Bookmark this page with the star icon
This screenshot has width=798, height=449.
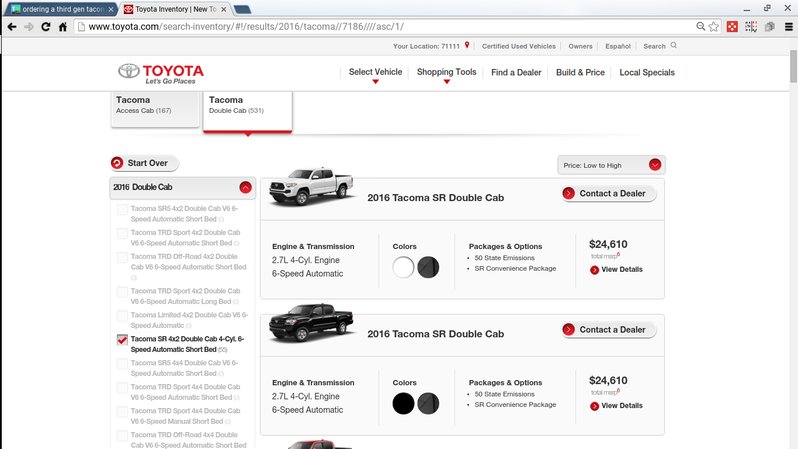pos(714,26)
